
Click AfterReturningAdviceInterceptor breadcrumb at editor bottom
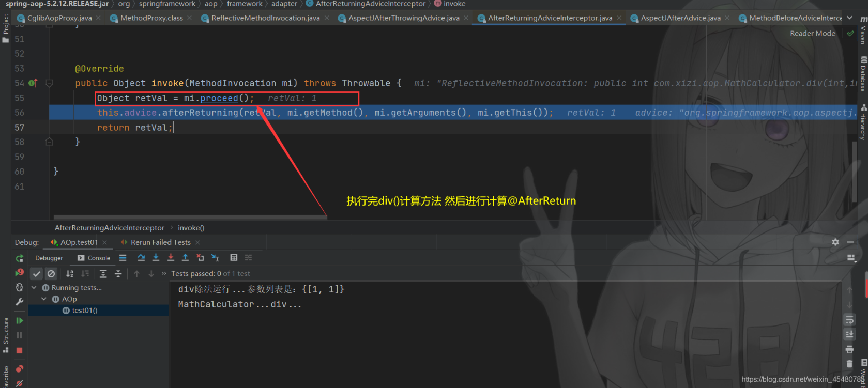click(x=110, y=228)
